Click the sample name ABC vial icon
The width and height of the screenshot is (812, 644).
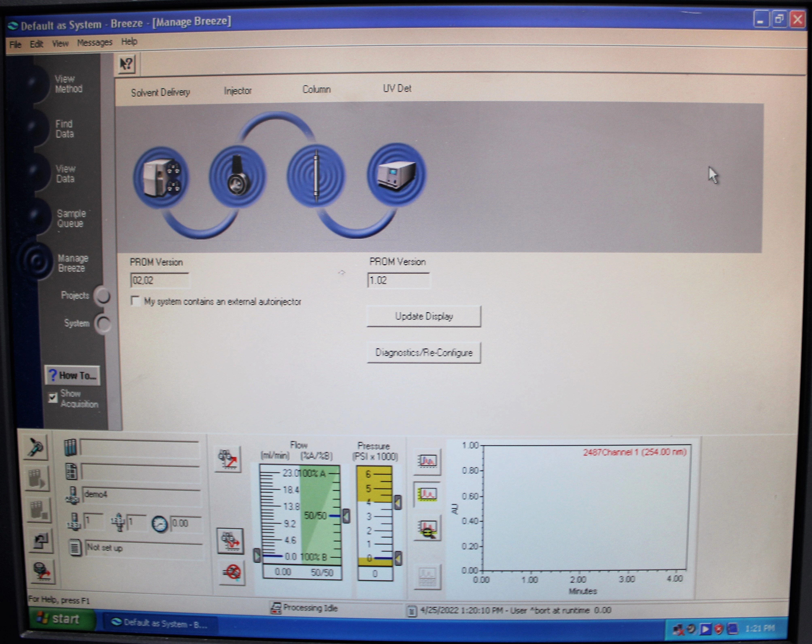click(x=73, y=495)
